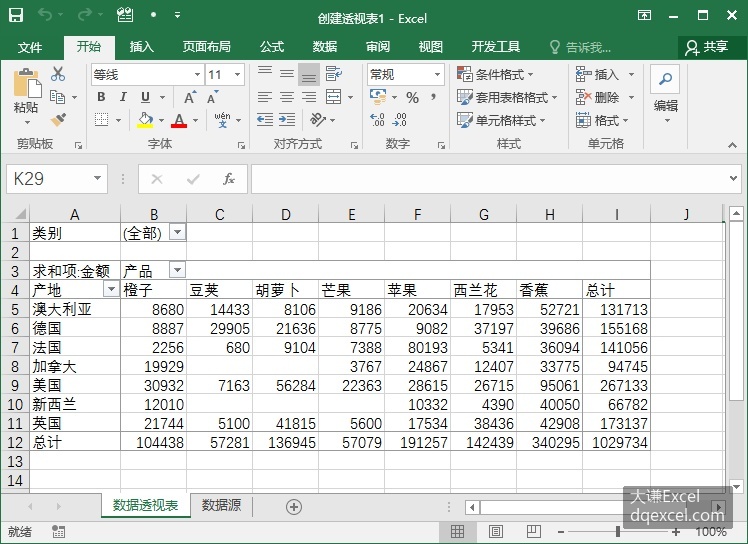The image size is (748, 544).
Task: Toggle Bold formatting
Action: coord(101,97)
